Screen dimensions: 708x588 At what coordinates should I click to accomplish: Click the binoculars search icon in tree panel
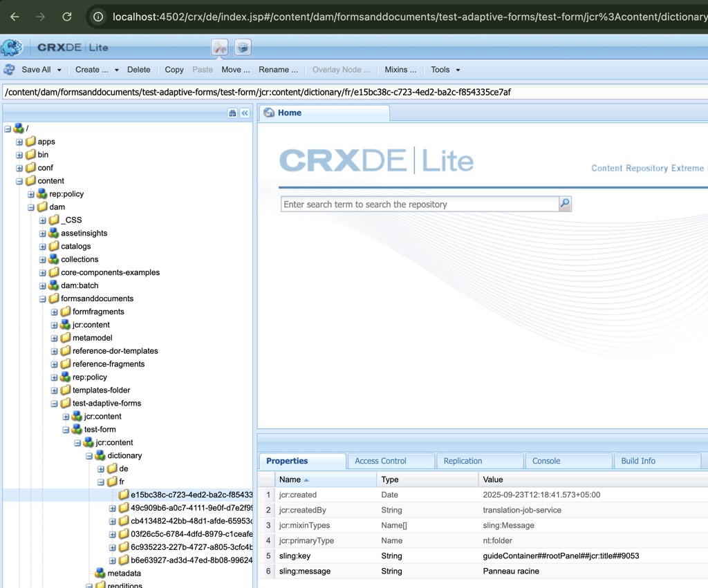(232, 113)
